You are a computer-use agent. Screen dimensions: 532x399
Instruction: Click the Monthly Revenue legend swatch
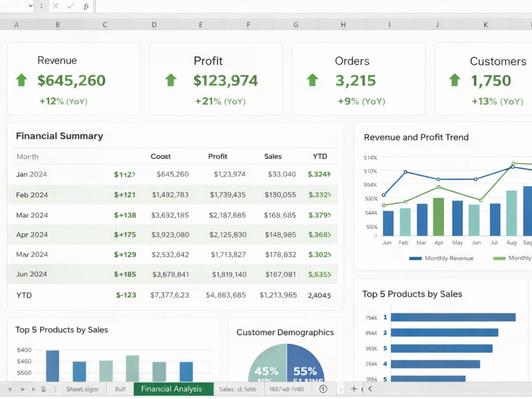point(415,259)
